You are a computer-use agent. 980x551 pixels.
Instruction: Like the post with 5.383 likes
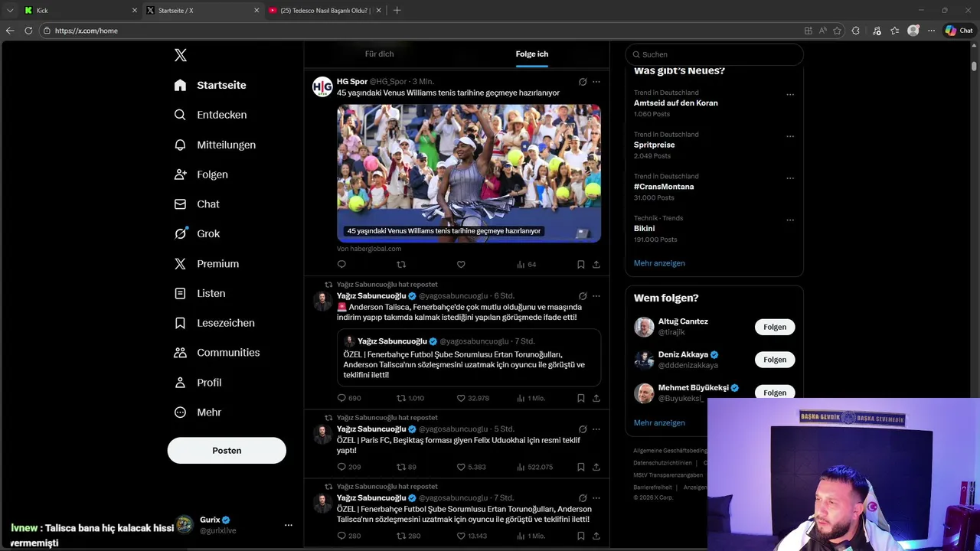click(471, 468)
